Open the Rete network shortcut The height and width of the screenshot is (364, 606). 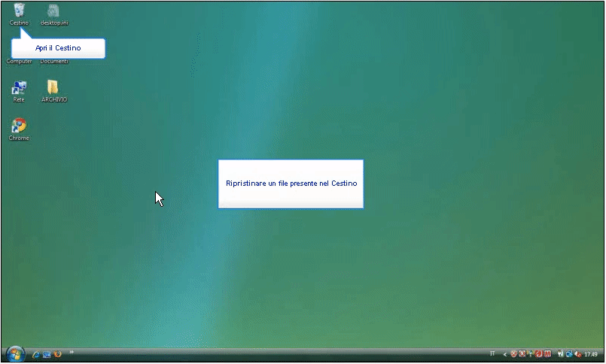click(19, 89)
